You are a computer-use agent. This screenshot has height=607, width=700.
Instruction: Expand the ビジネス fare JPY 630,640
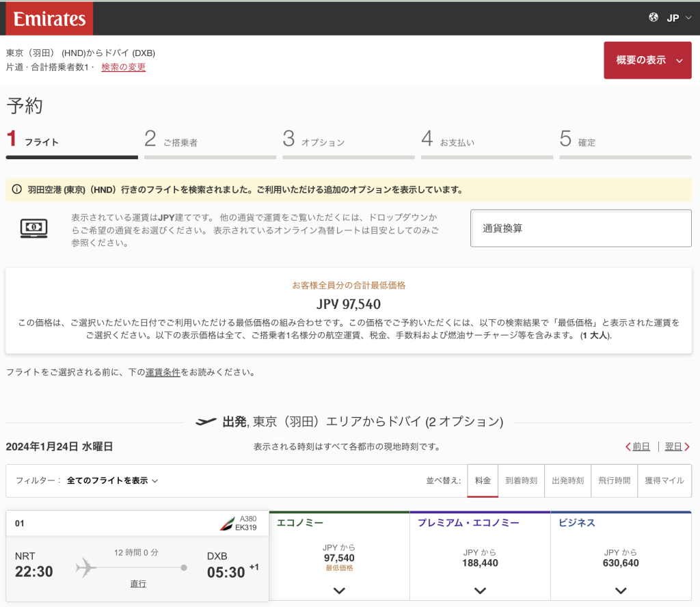[x=621, y=590]
